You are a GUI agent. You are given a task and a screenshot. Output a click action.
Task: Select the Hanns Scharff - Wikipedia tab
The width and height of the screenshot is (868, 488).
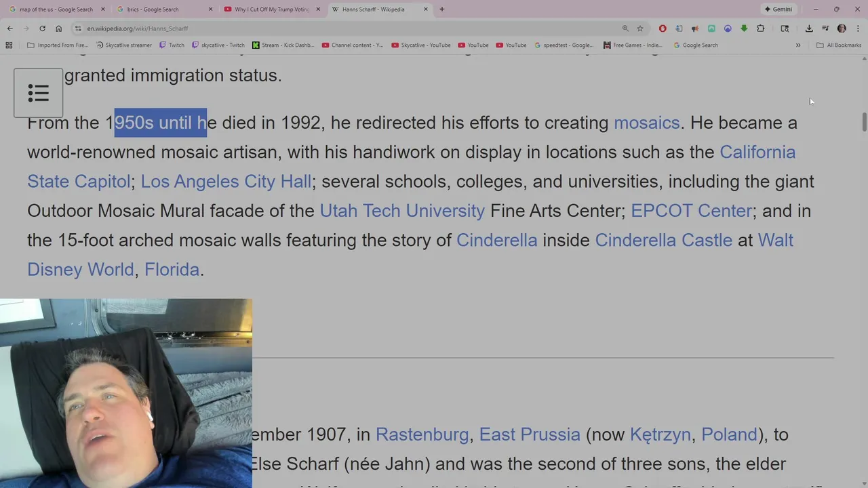379,9
